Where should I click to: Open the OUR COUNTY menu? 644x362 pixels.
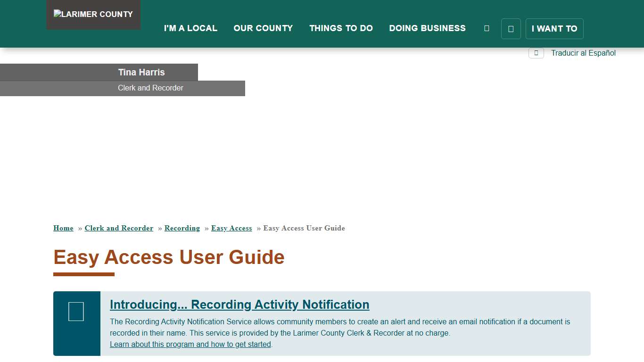pyautogui.click(x=263, y=28)
